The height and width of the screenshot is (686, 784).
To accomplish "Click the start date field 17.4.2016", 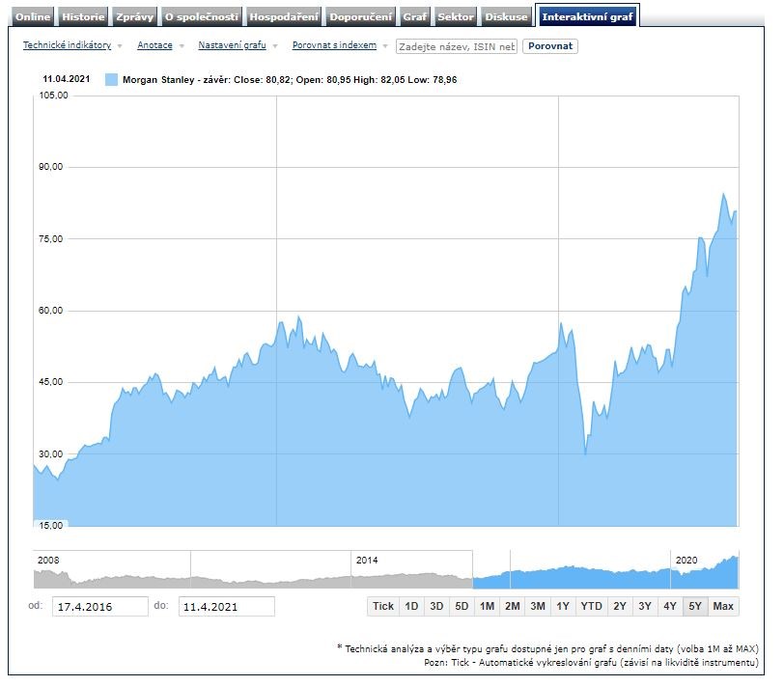I will point(100,606).
